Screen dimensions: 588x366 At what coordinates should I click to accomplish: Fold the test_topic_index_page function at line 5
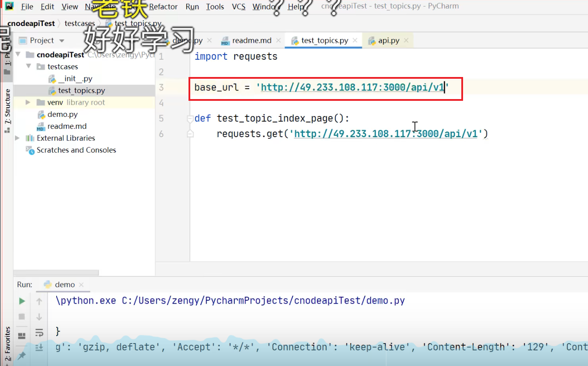[x=189, y=118]
